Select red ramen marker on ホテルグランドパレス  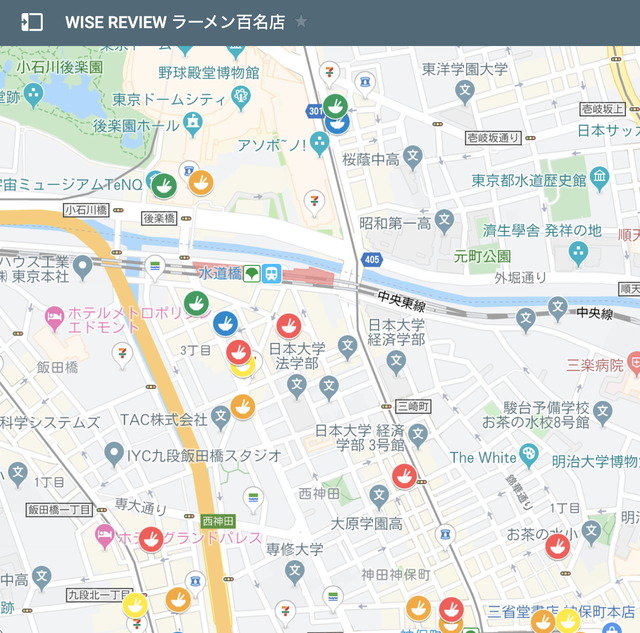coord(151,539)
